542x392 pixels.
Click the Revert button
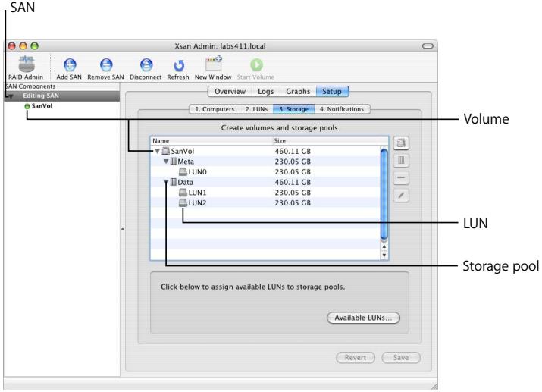356,358
